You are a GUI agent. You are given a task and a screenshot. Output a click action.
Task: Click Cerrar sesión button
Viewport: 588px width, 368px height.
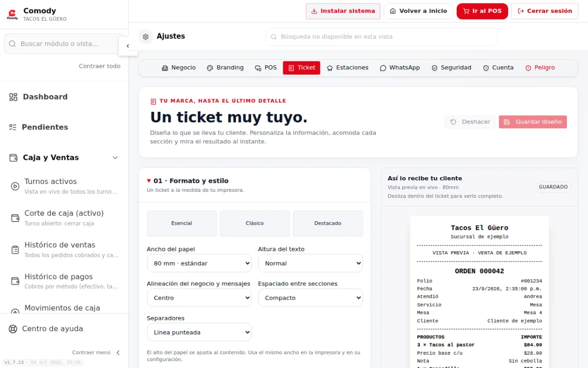pyautogui.click(x=544, y=11)
